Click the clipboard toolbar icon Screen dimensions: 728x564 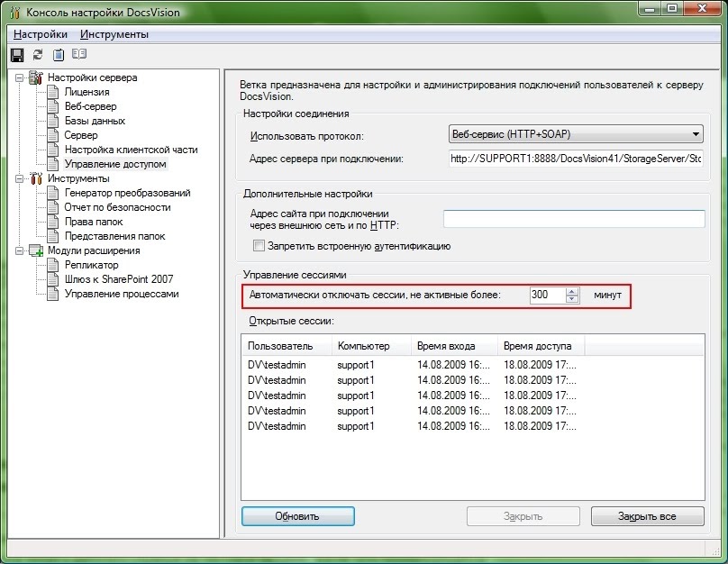coord(59,55)
